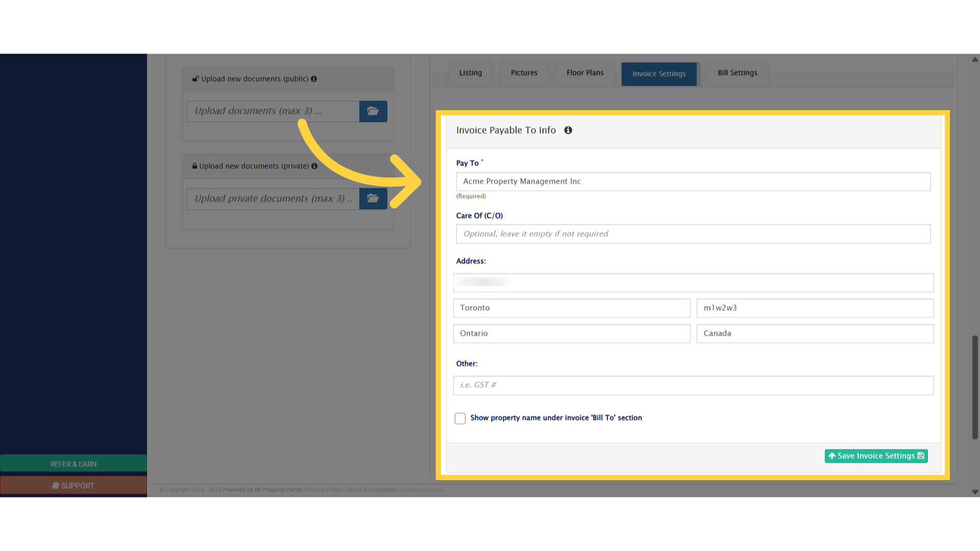Switch to the Listing tab
The width and height of the screenshot is (980, 551).
tap(470, 73)
